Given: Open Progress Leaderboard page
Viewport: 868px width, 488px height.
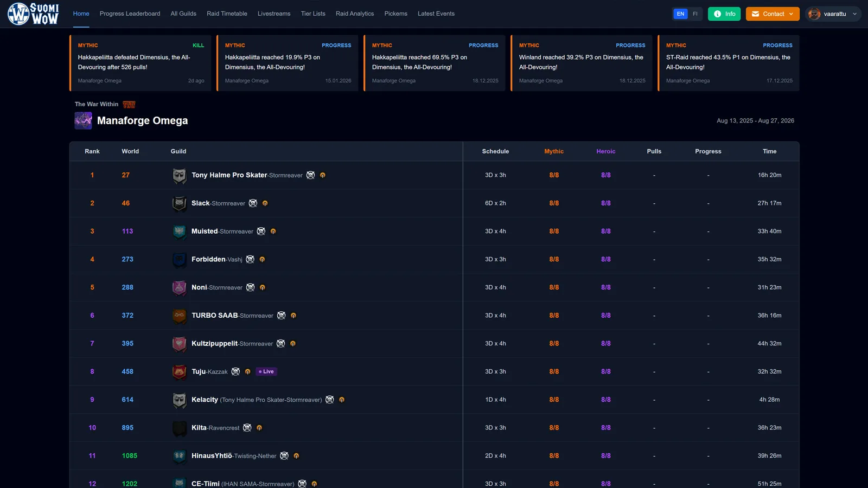Looking at the screenshot, I should click(130, 14).
